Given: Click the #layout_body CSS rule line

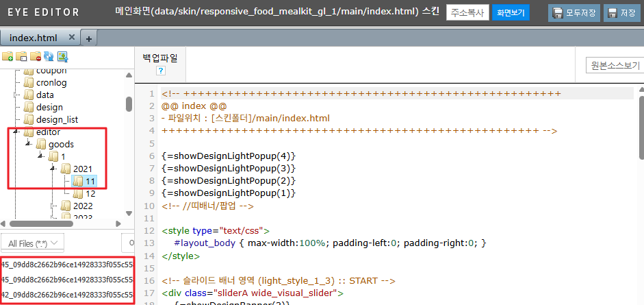Looking at the screenshot, I should [330, 243].
